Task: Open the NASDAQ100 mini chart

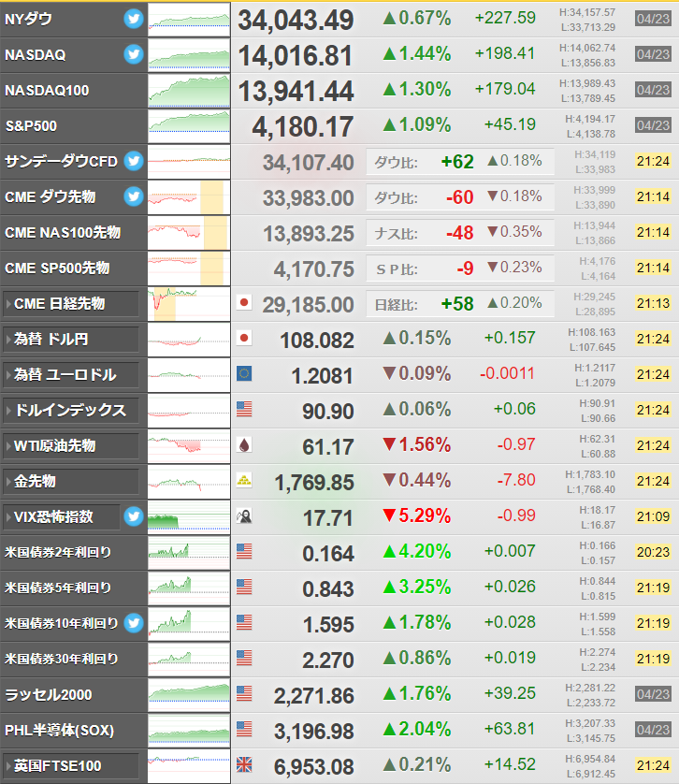Action: click(189, 91)
